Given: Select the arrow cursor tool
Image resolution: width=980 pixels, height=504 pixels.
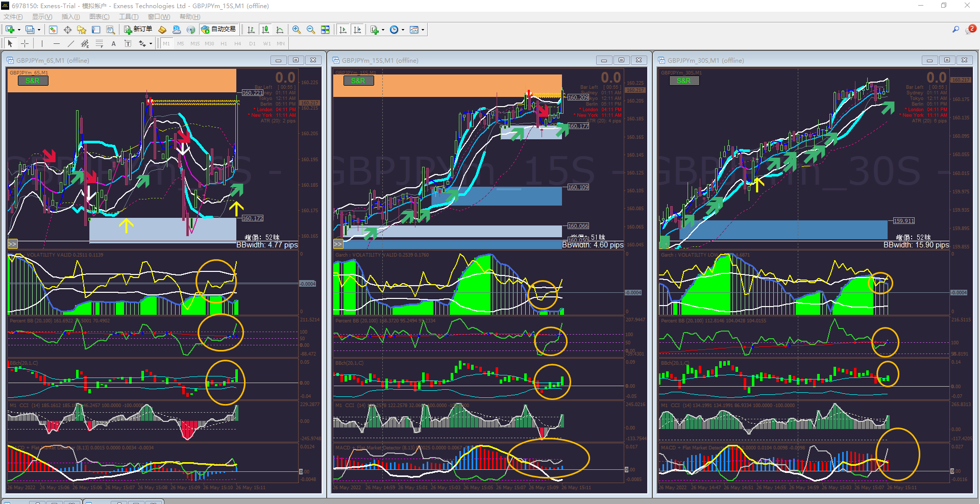Looking at the screenshot, I should coord(10,43).
